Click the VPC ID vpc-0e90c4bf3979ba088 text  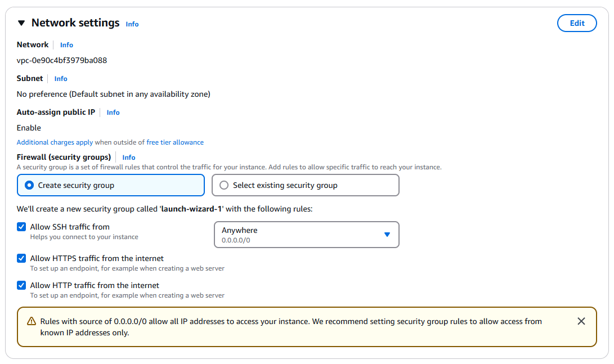point(62,60)
